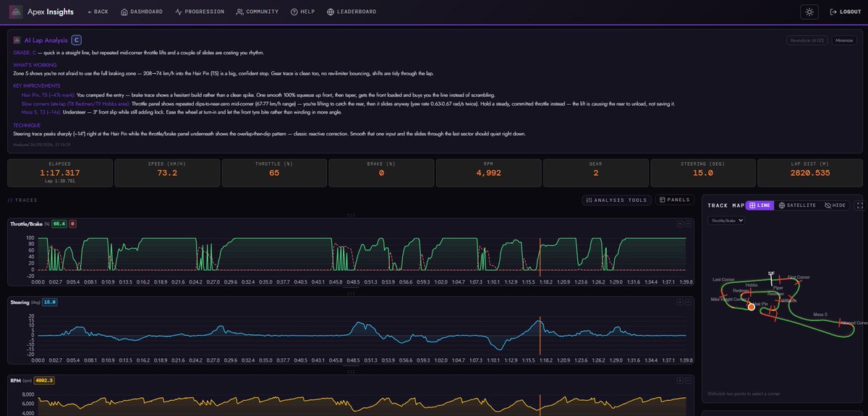This screenshot has height=416, width=868.
Task: Click the Throttle/Brake chart title
Action: [x=26, y=224]
